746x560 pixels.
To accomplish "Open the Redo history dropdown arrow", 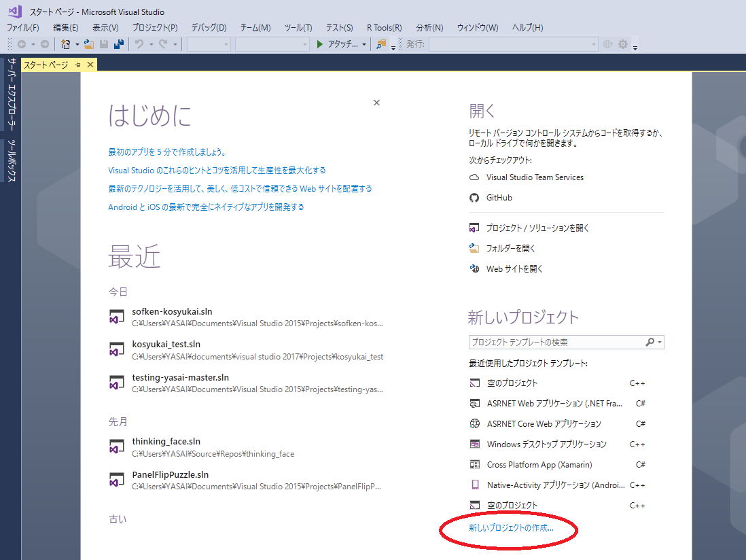I will click(175, 44).
